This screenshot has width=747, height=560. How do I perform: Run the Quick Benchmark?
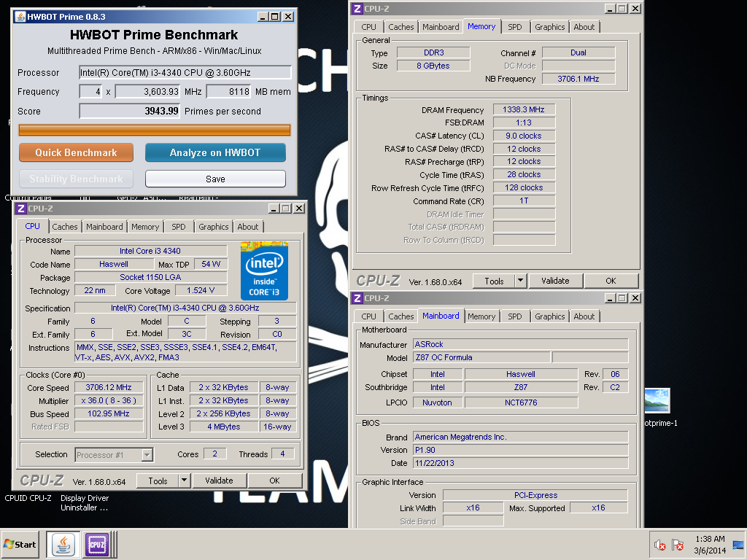(x=76, y=153)
